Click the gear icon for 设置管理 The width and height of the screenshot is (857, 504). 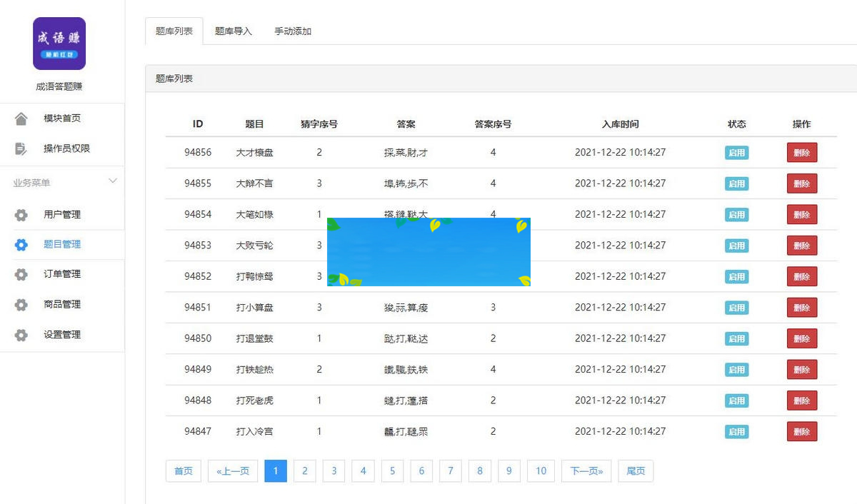click(x=21, y=335)
